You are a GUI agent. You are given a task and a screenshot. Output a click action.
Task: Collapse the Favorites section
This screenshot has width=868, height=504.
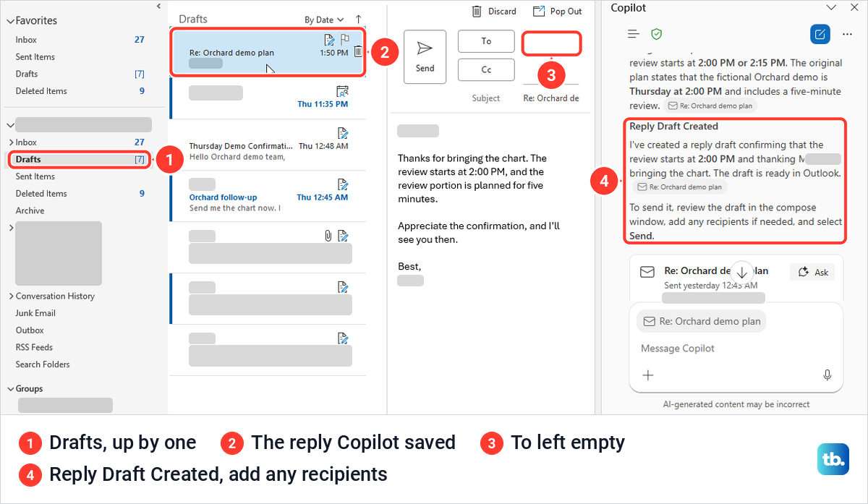[x=10, y=21]
